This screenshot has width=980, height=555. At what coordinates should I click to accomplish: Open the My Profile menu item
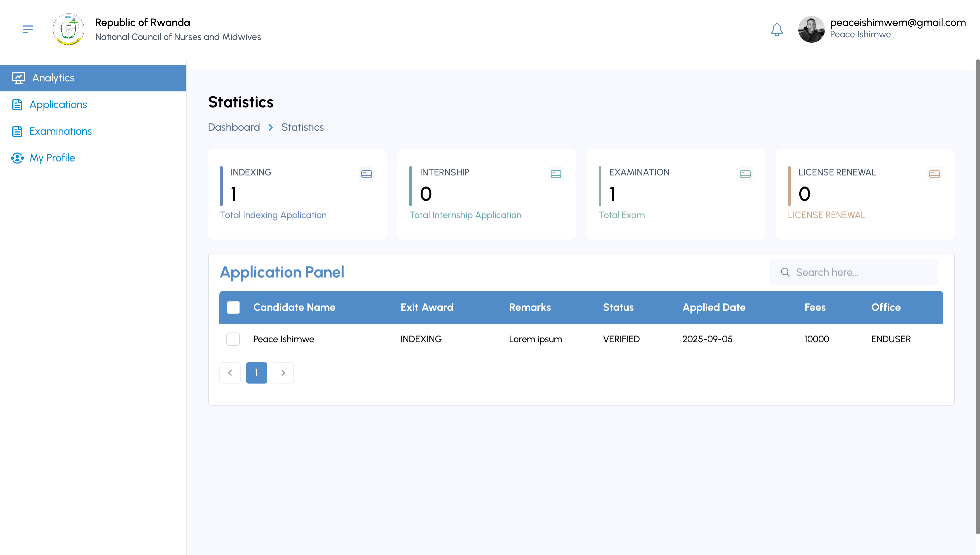click(93, 158)
